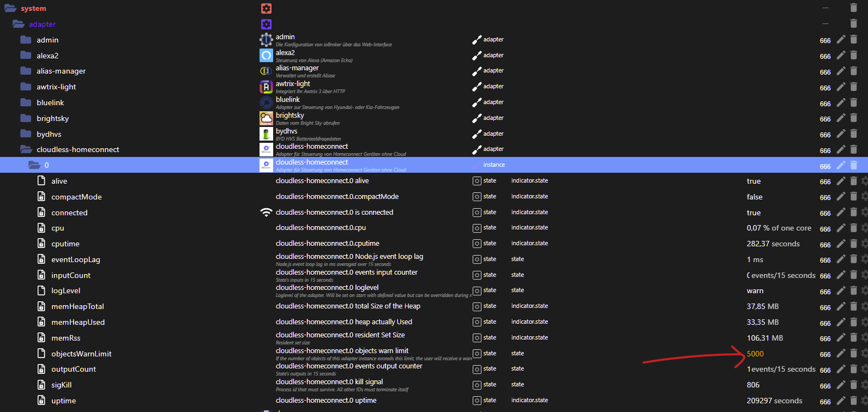Click the orange 5000 objectsWarnLimit value

click(x=755, y=354)
